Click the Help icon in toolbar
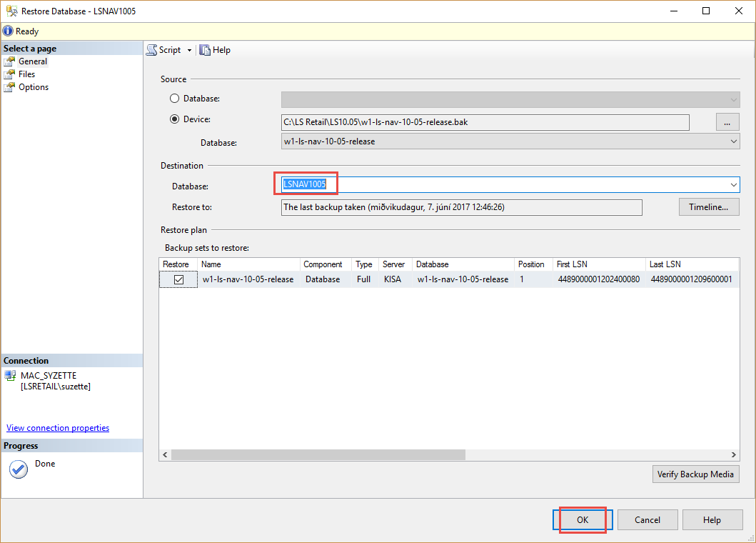Image resolution: width=756 pixels, height=543 pixels. pyautogui.click(x=205, y=50)
